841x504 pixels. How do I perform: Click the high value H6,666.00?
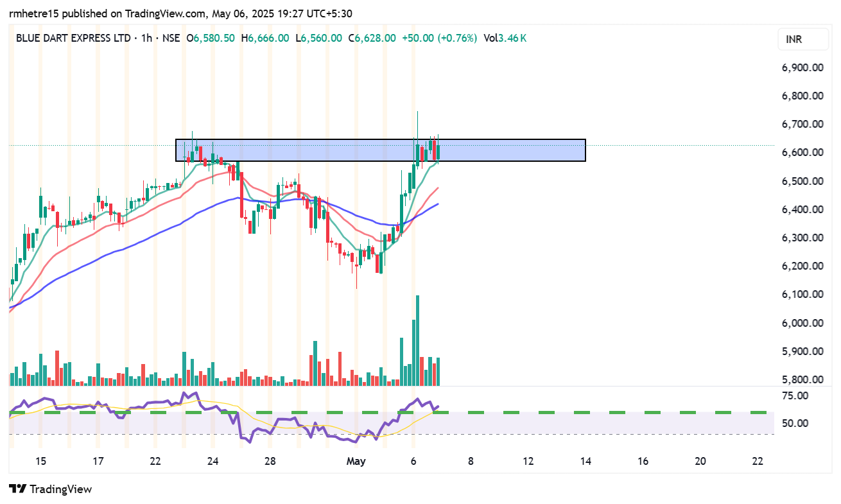point(265,39)
